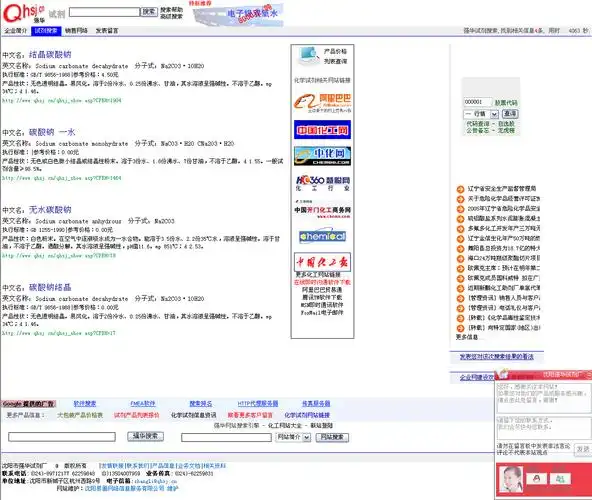592x500 pixels.
Task: Open 大包装产品价格表 link
Action: [80, 415]
